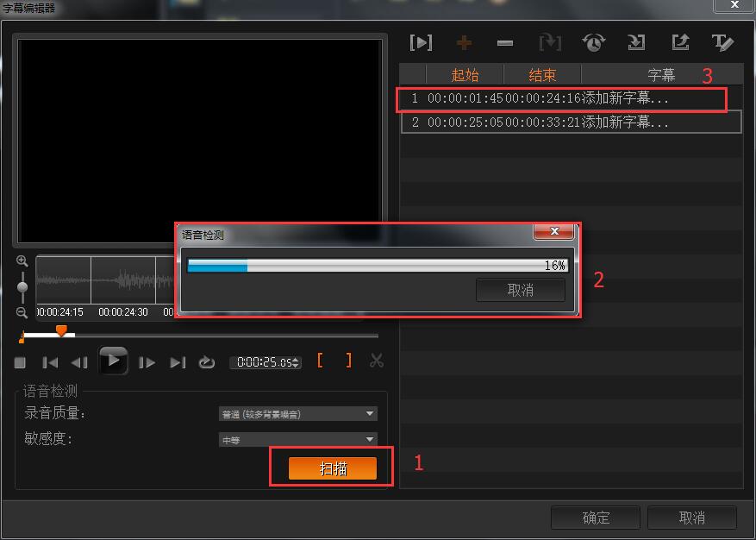This screenshot has width=756, height=540.
Task: Click the orange 扫描 scan button
Action: [x=333, y=468]
